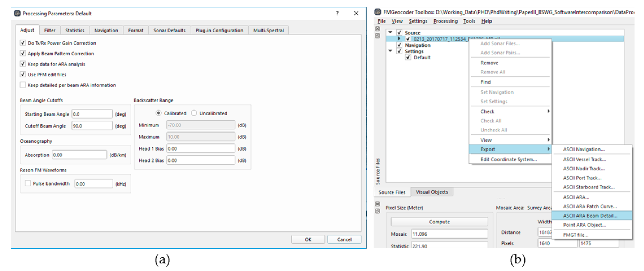The image size is (644, 271).
Task: Expand the 0213_20170717 sonar file node
Action: 399,39
